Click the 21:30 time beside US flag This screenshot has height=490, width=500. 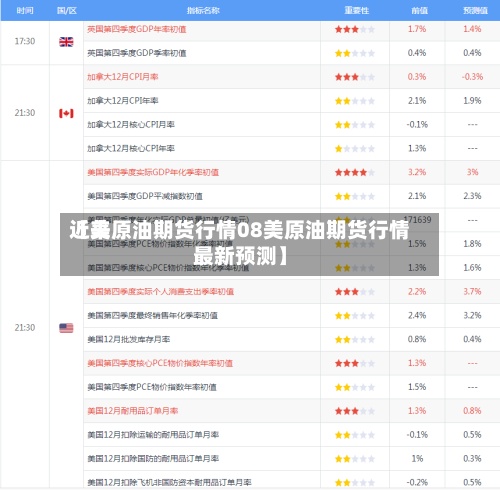click(25, 328)
